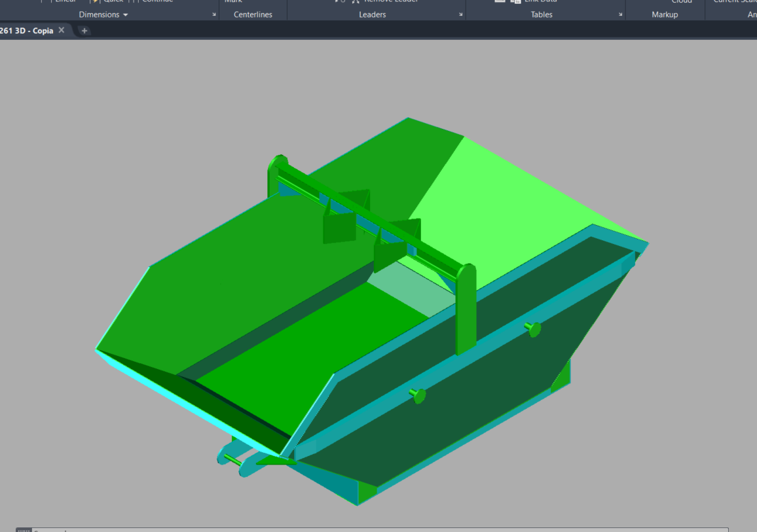This screenshot has width=757, height=532.
Task: Click the Tables panel title
Action: pos(541,14)
